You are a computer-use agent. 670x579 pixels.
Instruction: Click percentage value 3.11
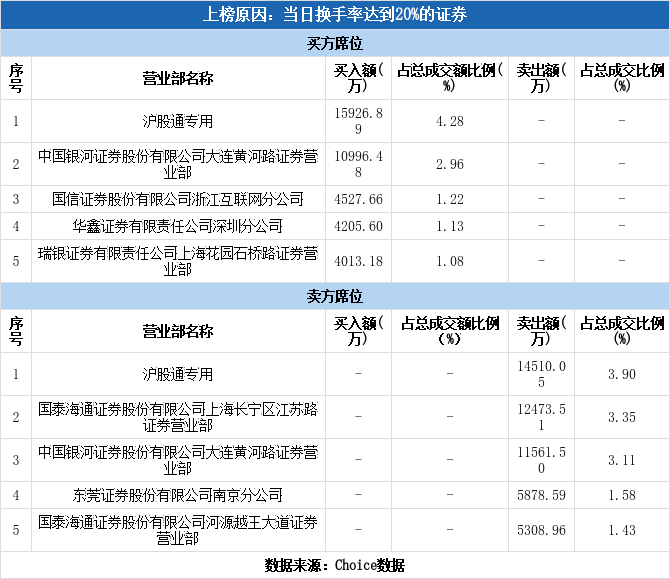(x=622, y=460)
